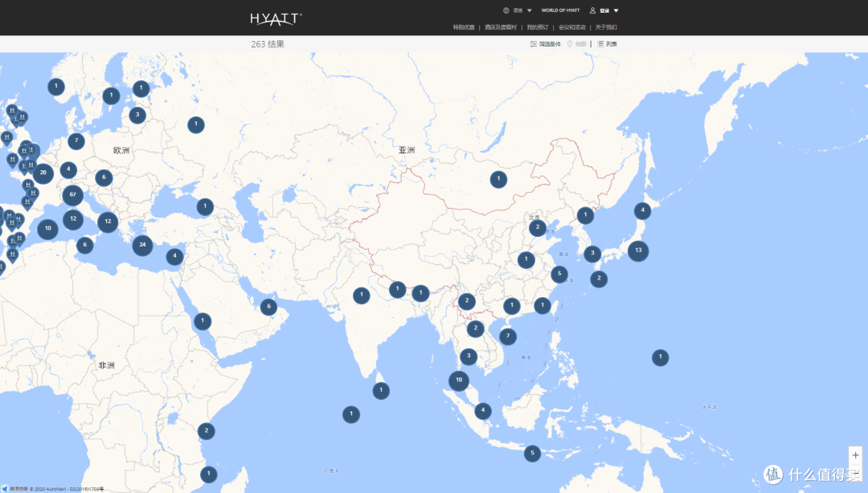Click the 263 结果 results count
This screenshot has height=493, width=868.
point(268,44)
